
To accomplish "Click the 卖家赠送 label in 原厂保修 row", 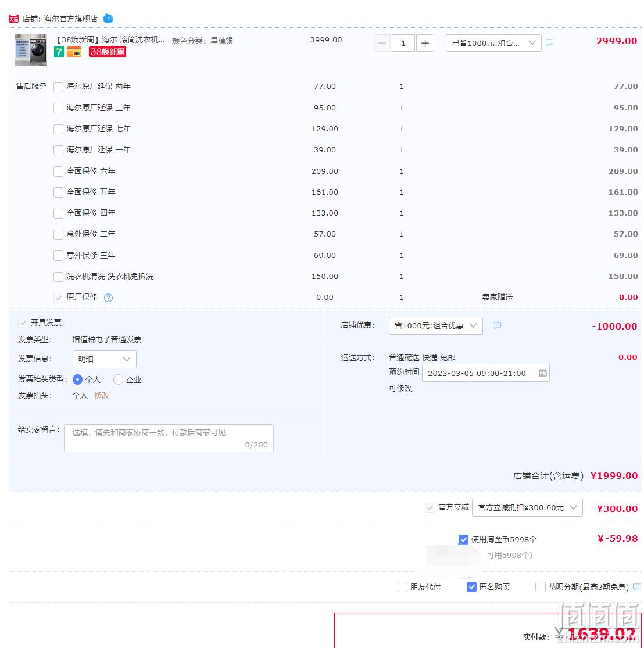I will coord(498,298).
